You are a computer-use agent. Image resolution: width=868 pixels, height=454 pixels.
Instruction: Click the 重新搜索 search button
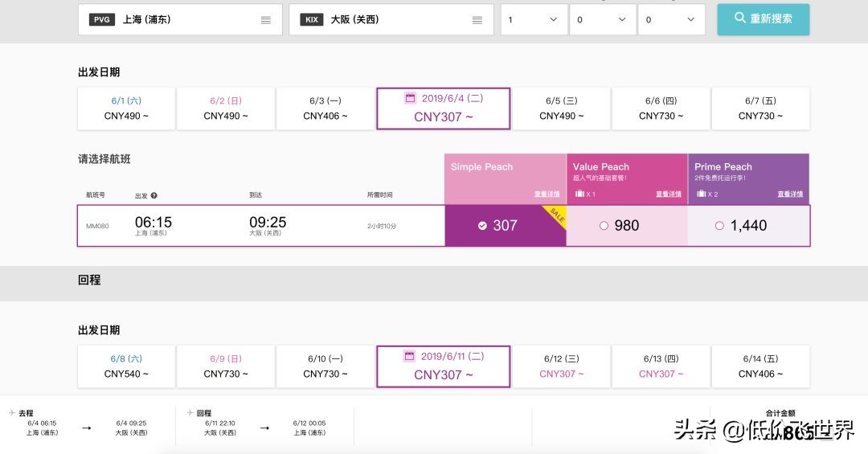click(x=763, y=19)
